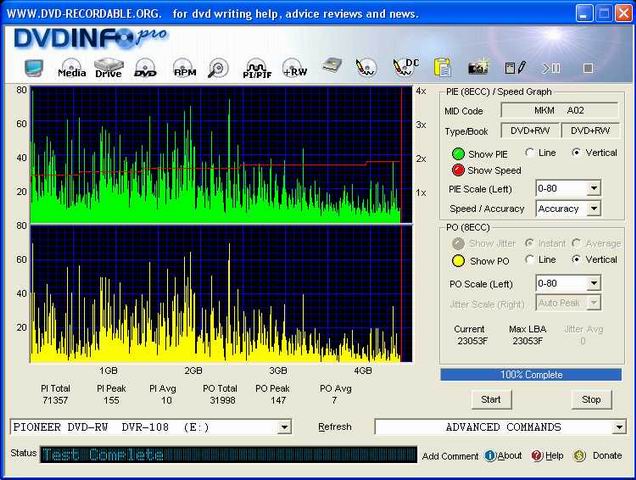Open the Media info tool

click(x=72, y=68)
